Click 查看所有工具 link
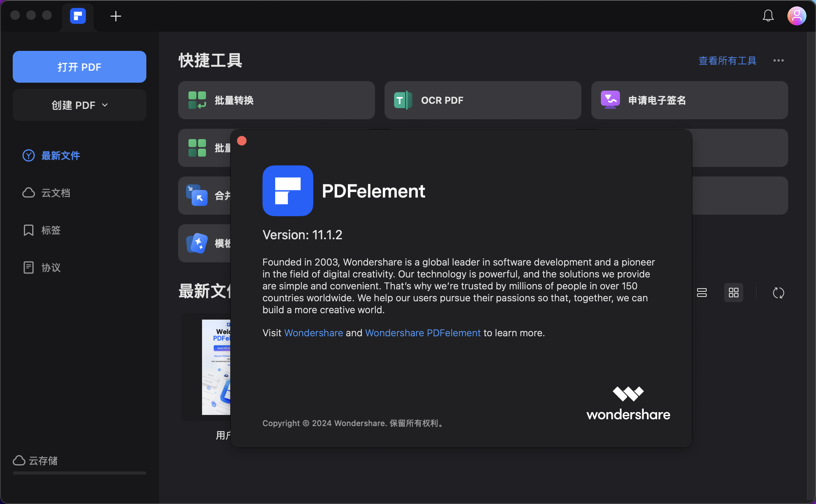The height and width of the screenshot is (504, 816). tap(727, 60)
